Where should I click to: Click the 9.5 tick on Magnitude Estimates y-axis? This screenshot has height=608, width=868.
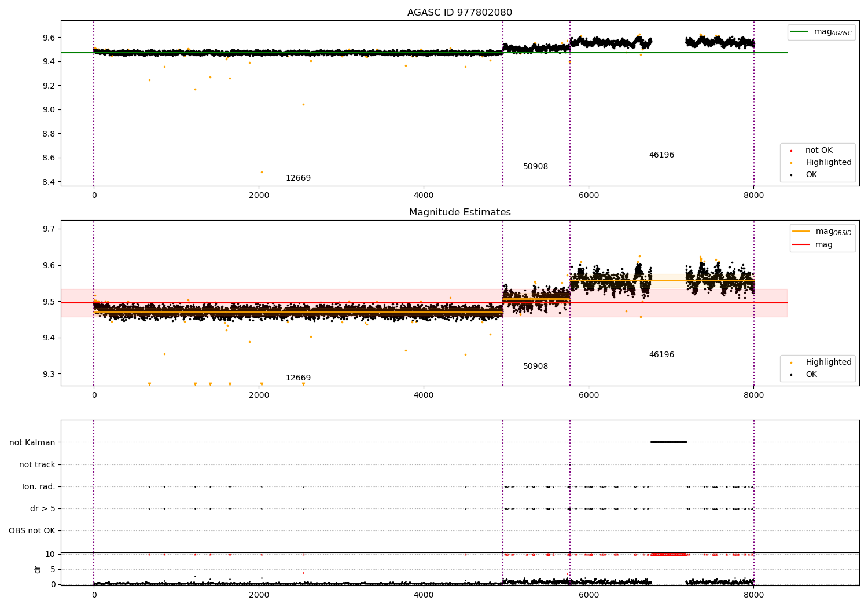coord(49,302)
